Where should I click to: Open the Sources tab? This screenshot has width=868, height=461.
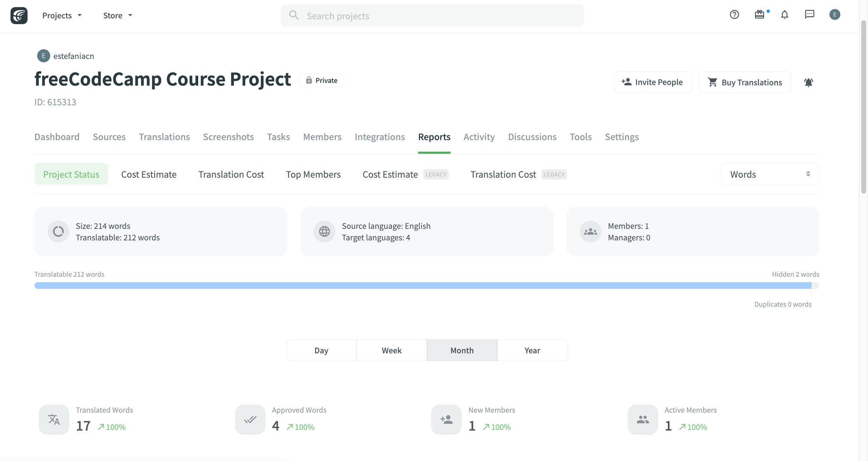(x=109, y=137)
